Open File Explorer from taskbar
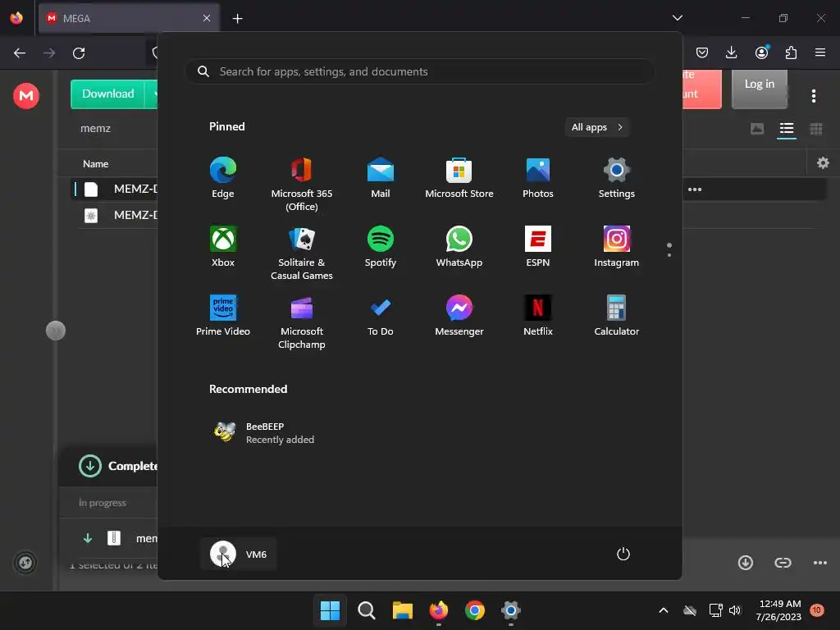This screenshot has width=840, height=630. pyautogui.click(x=402, y=610)
